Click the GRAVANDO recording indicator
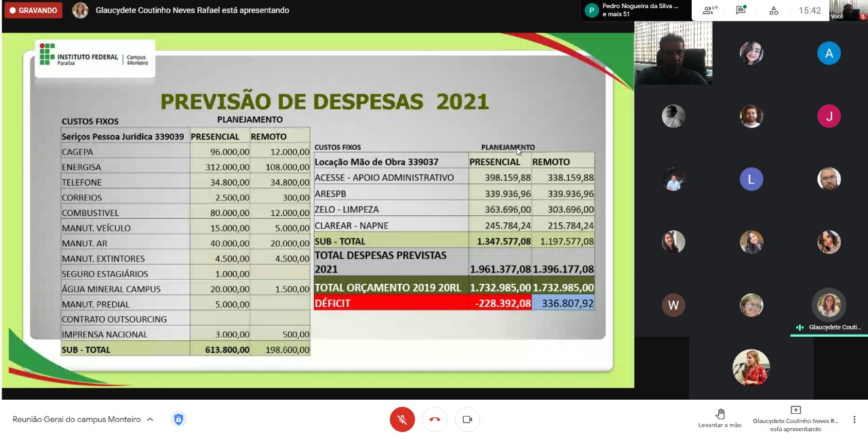The image size is (868, 441). (33, 10)
